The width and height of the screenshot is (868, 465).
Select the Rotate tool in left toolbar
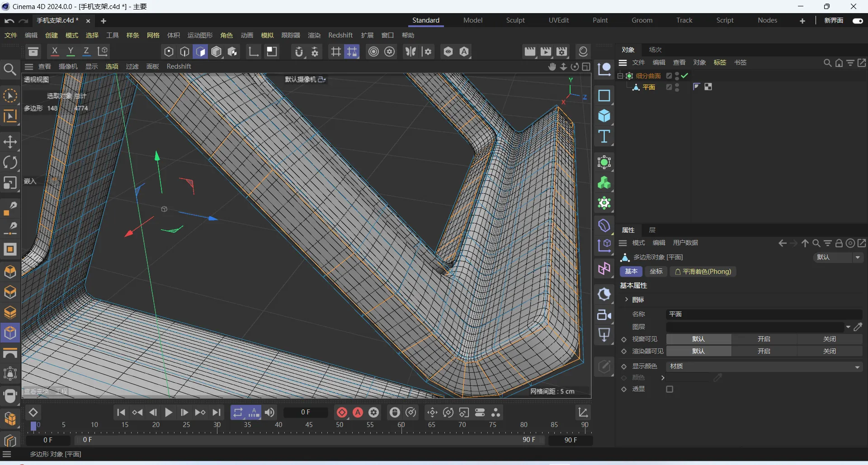point(10,163)
